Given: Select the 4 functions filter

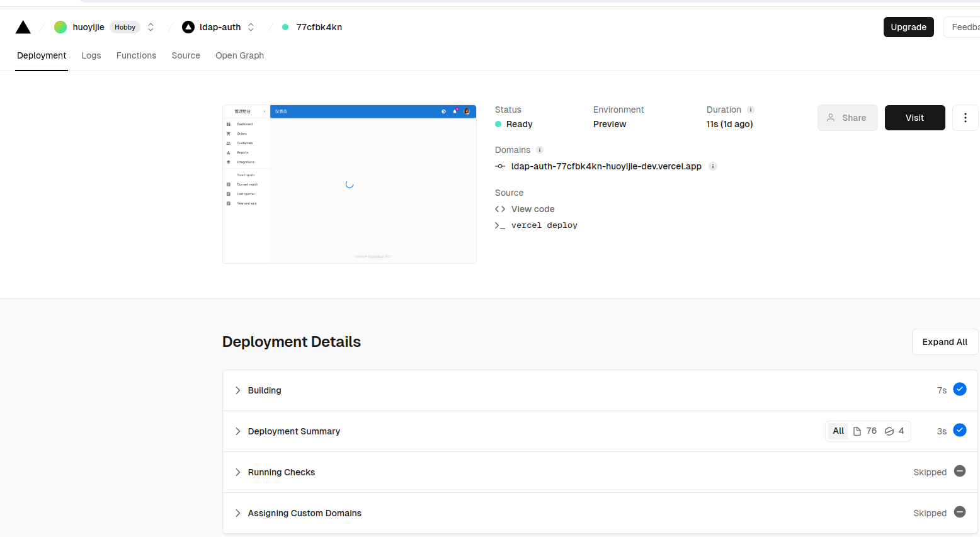Looking at the screenshot, I should (894, 431).
